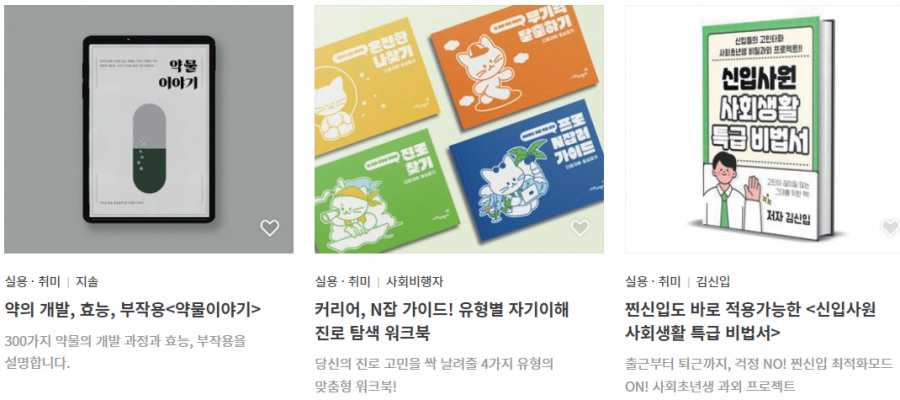Screen dimensions: 900x400
Task: Like the 약물이야기 project with heart icon
Action: tap(270, 228)
